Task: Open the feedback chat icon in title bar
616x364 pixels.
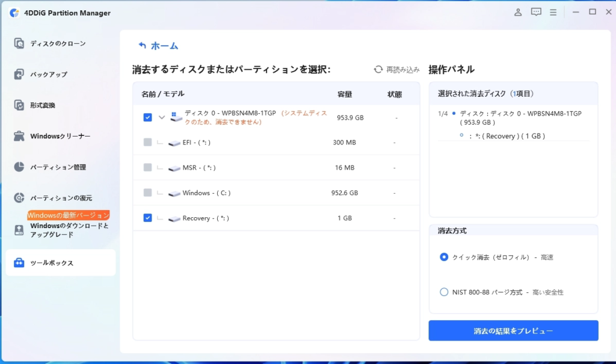Action: click(x=535, y=12)
